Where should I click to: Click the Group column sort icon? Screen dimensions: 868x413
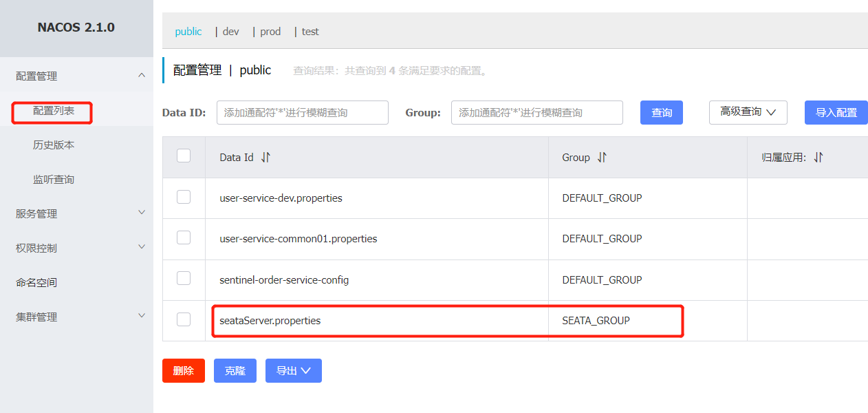(602, 158)
